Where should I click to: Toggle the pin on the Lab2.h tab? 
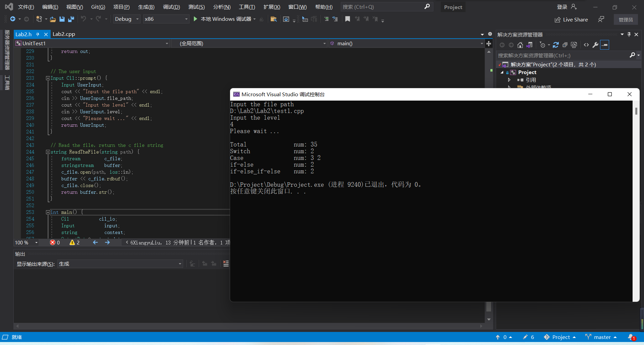point(38,34)
